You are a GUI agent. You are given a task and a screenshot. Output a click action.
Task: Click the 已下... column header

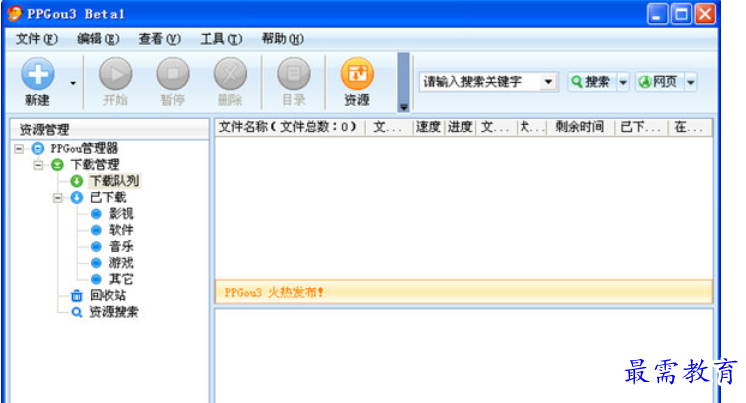point(641,127)
